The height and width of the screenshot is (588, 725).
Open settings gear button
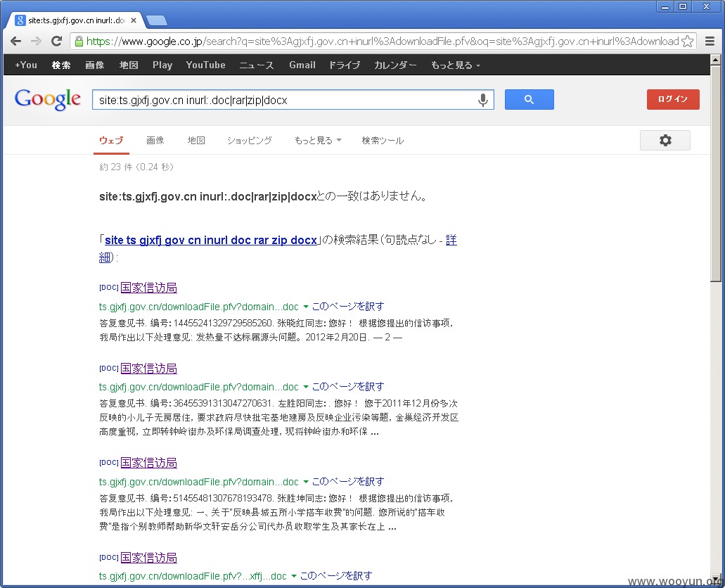point(665,140)
